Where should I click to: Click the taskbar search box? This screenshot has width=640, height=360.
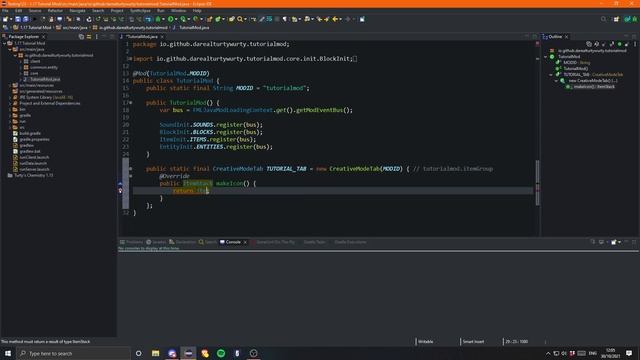coord(73,353)
